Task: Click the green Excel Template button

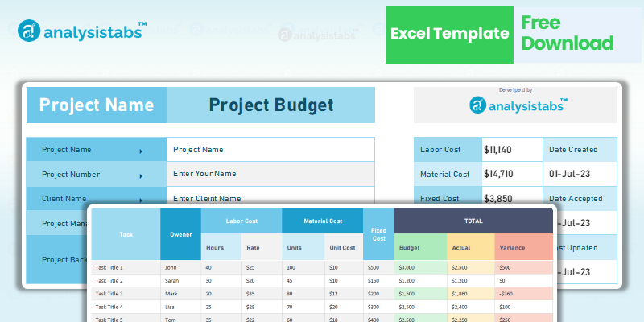Action: pos(449,35)
